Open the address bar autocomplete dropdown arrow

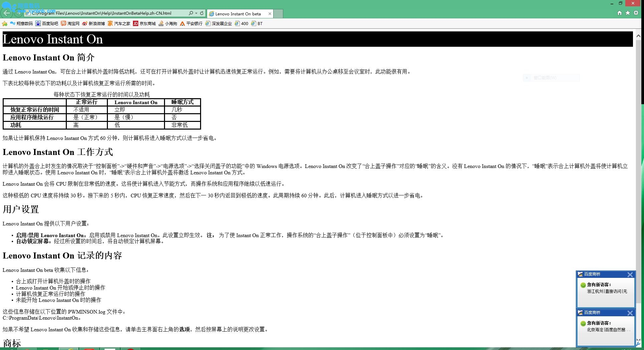[196, 13]
